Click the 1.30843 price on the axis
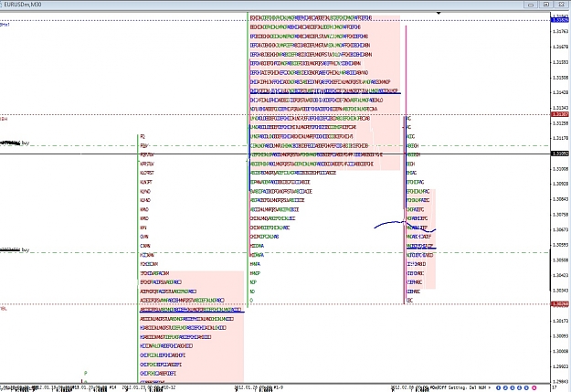Screen dimensions: 571x392 click(561, 199)
